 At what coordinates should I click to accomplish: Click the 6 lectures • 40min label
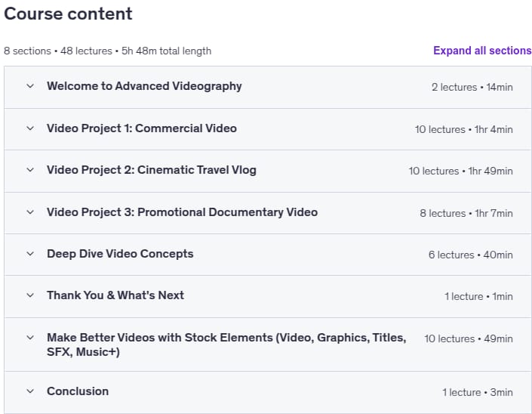471,255
